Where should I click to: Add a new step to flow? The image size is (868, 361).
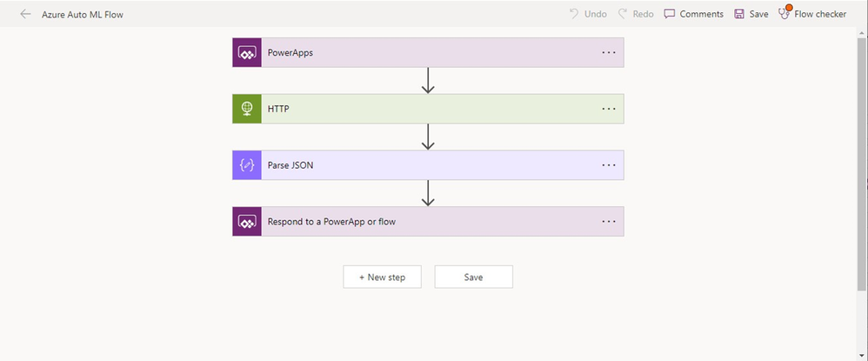click(x=382, y=277)
